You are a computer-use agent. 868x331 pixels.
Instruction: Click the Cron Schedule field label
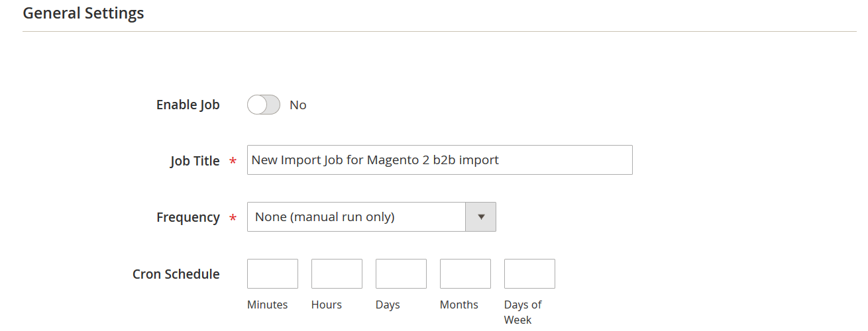coord(176,274)
